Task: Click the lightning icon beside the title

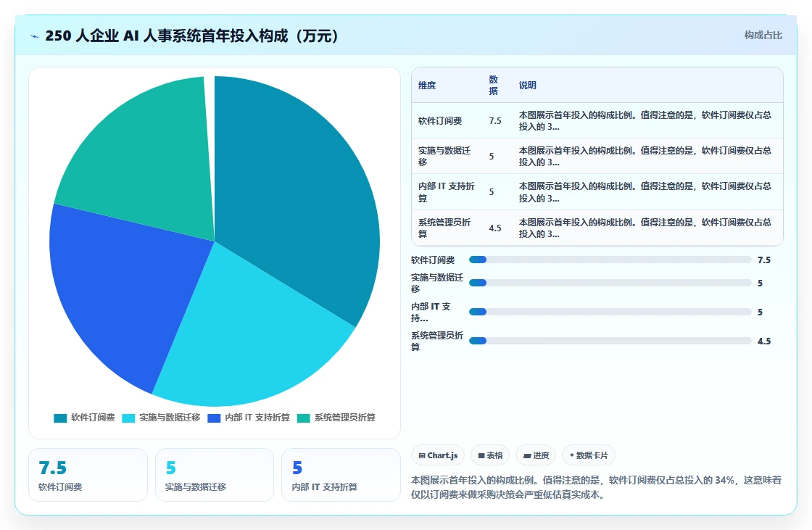Action: 35,36
